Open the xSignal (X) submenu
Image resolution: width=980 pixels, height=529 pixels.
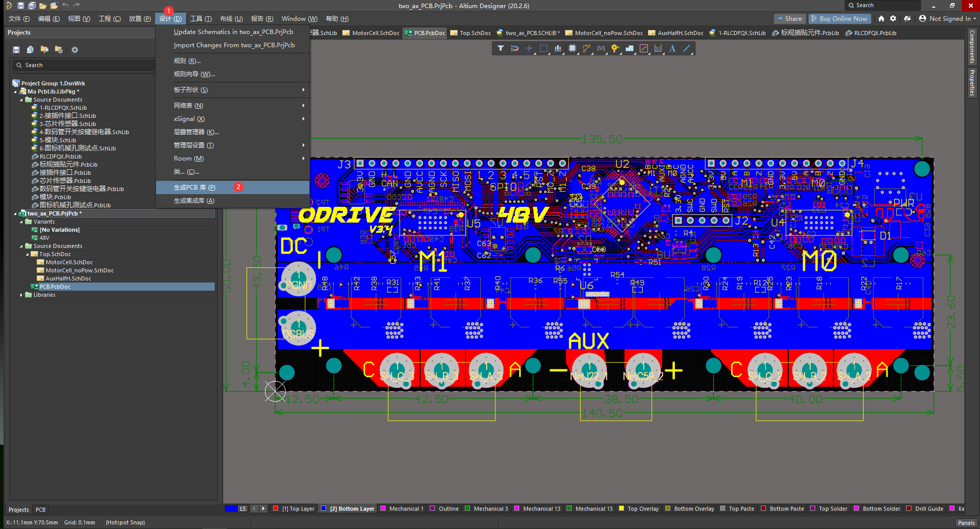(232, 119)
